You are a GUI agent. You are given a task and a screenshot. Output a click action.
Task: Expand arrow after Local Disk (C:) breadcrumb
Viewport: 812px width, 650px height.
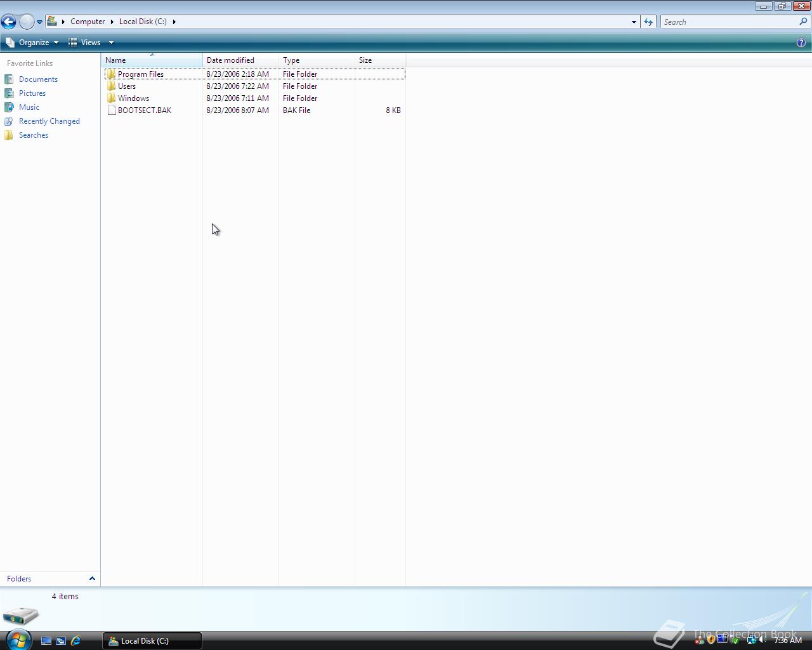click(x=174, y=22)
